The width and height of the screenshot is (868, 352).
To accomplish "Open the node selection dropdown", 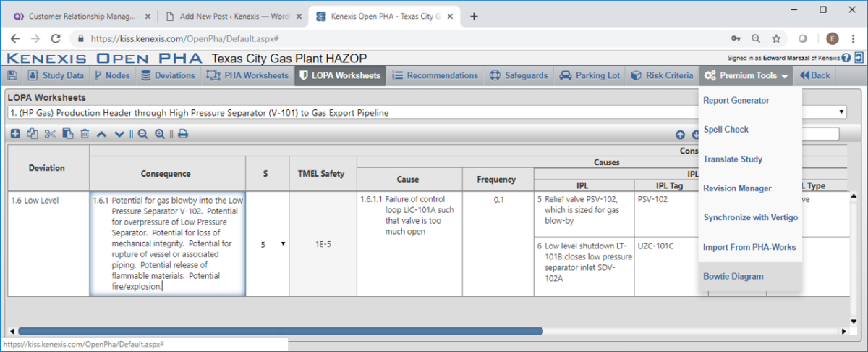I will pyautogui.click(x=427, y=112).
